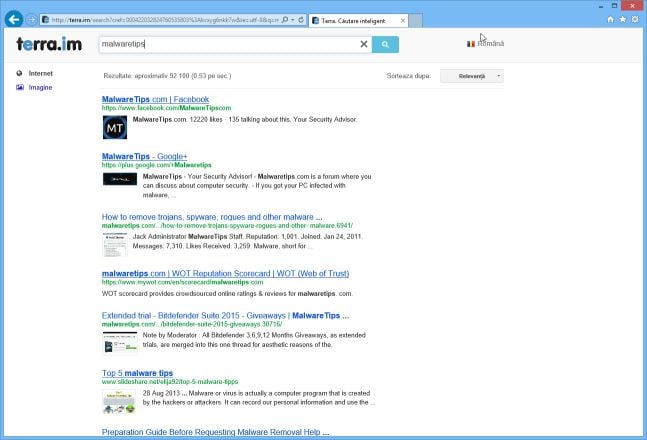Close the browser window
Viewport: 647px width, 440px height.
[633, 6]
